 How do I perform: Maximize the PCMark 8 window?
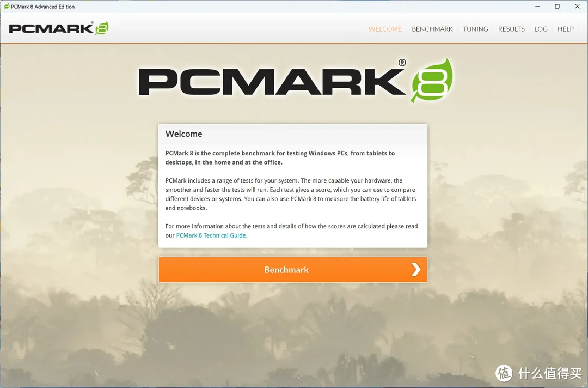pyautogui.click(x=558, y=7)
